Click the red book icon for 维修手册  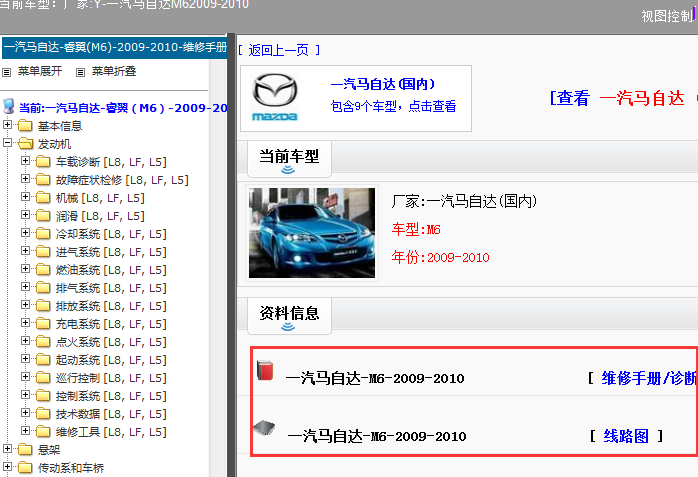265,370
